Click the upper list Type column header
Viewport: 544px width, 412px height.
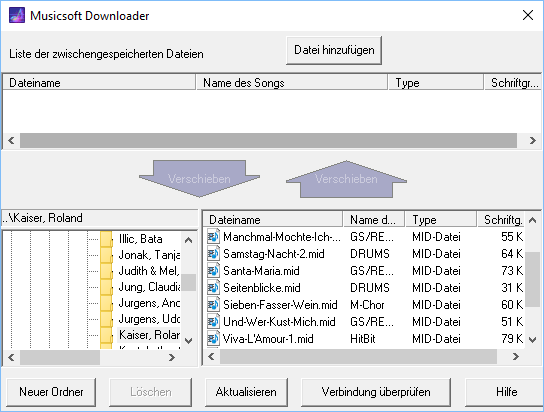[436, 83]
